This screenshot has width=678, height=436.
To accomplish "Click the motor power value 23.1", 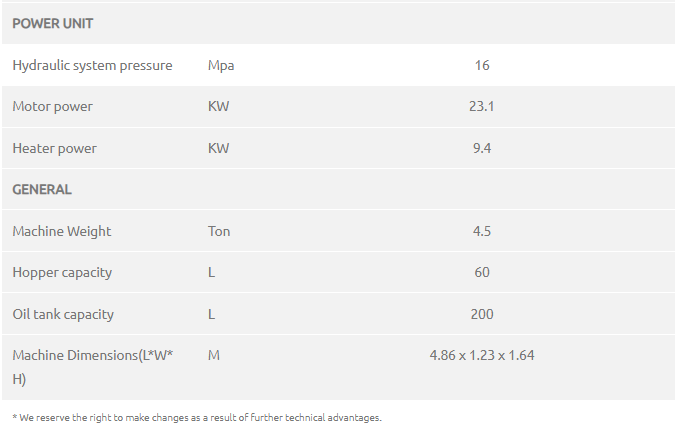I will [482, 106].
